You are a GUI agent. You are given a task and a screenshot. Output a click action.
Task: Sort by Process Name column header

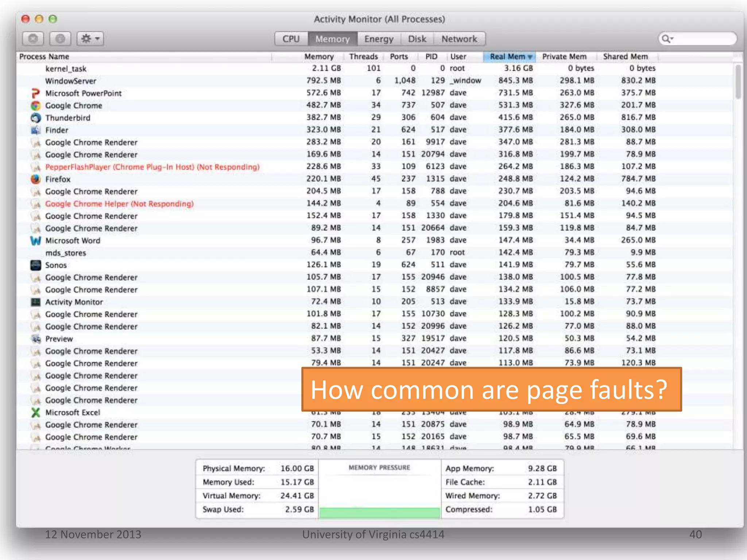[x=144, y=57]
